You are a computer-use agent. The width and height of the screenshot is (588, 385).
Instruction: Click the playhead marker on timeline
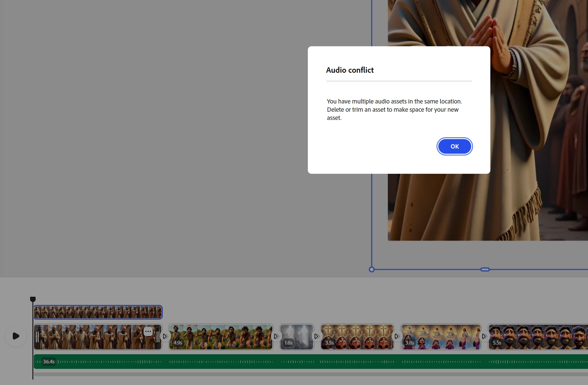click(33, 299)
